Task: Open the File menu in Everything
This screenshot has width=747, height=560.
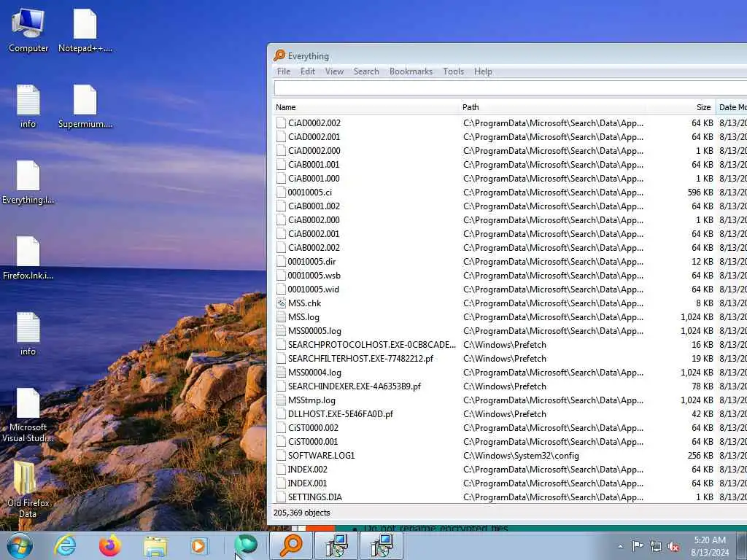Action: click(284, 71)
